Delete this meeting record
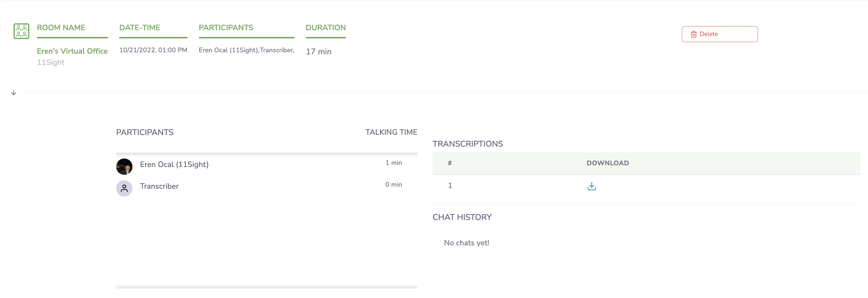Image resolution: width=868 pixels, height=298 pixels. [720, 34]
